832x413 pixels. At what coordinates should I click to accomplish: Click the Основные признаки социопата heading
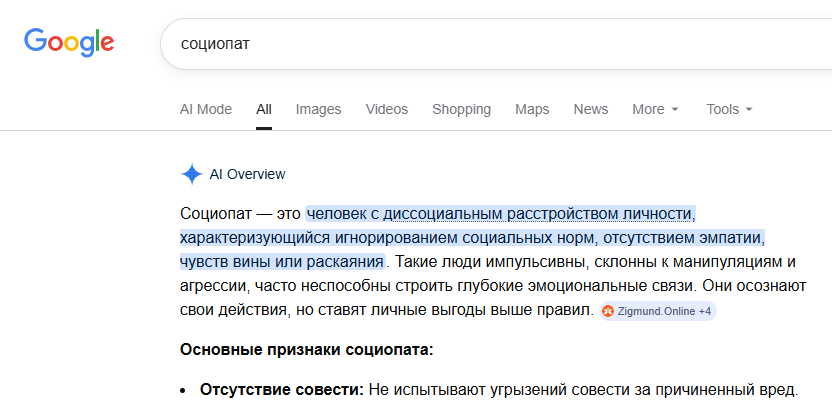307,350
